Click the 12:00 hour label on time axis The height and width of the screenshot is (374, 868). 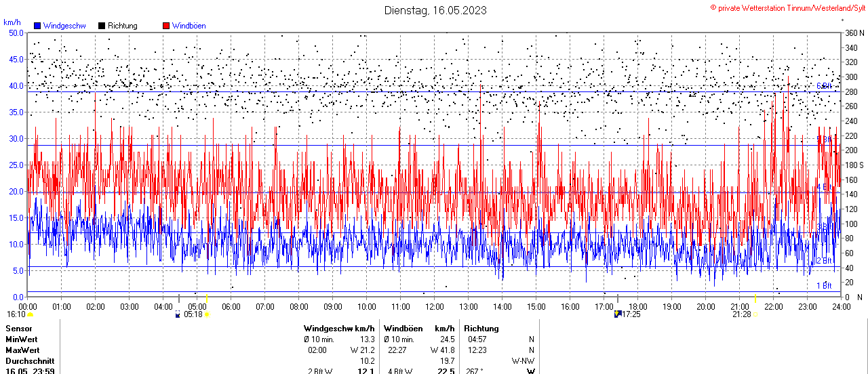[435, 306]
